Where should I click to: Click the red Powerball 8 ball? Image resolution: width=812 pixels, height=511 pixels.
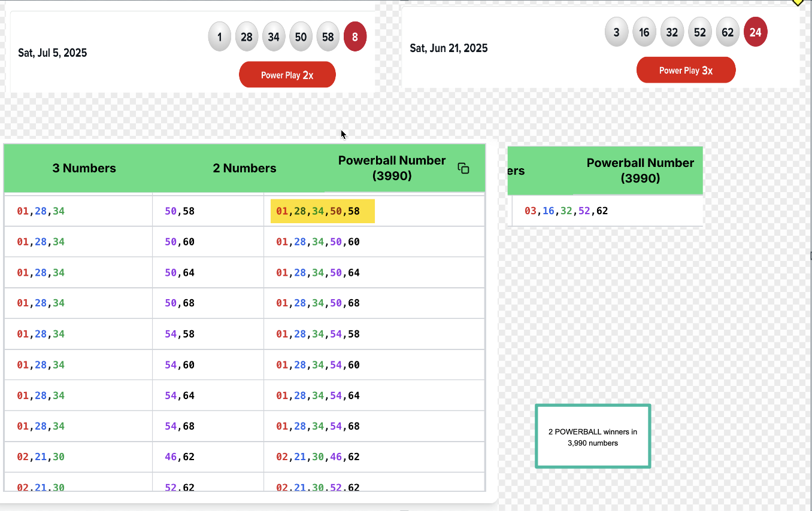[355, 37]
